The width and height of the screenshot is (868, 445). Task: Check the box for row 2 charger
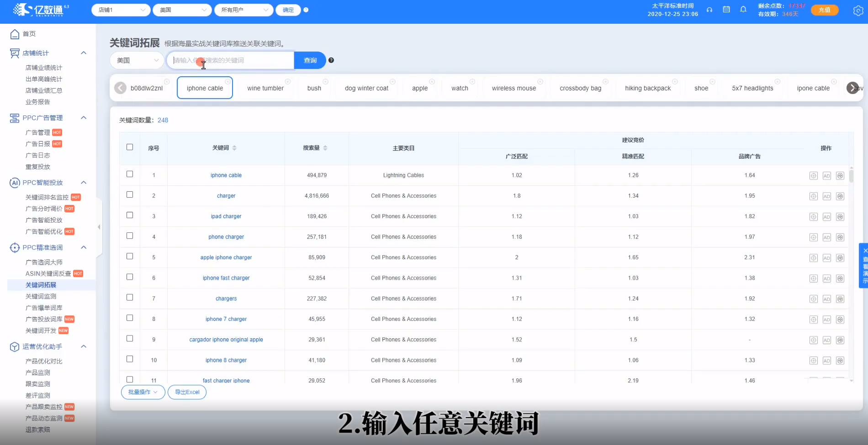[x=130, y=194]
